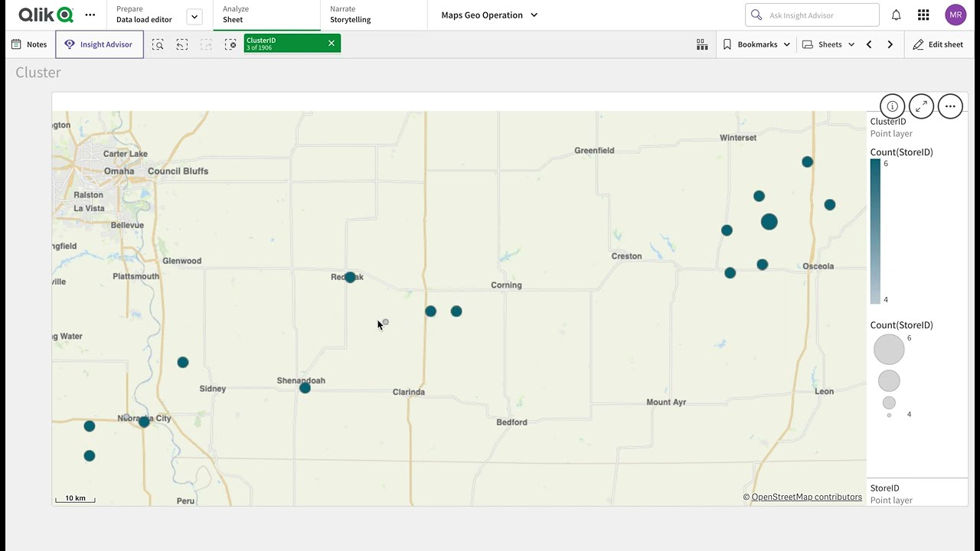Click the Creston label on the map
This screenshot has width=980, height=551.
click(626, 256)
